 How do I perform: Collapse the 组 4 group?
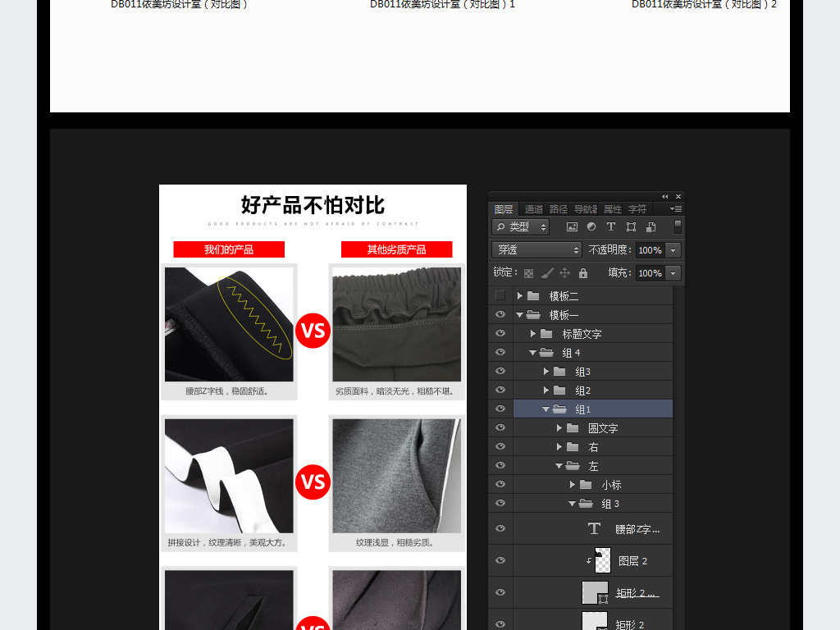pos(533,353)
